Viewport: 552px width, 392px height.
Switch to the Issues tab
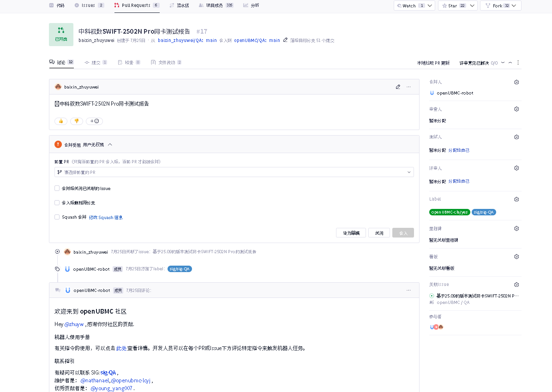pyautogui.click(x=89, y=5)
